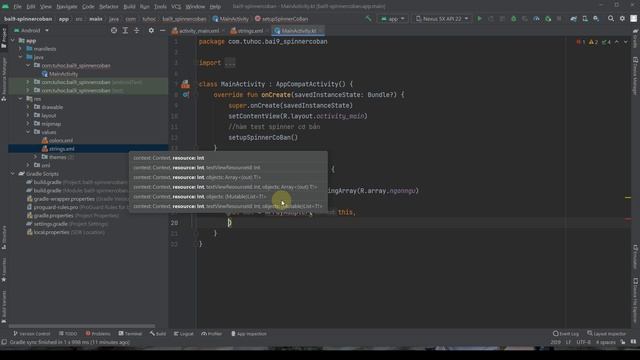Viewport: 640px width, 360px height.
Task: Open the app run configuration dropdown
Action: [393, 19]
